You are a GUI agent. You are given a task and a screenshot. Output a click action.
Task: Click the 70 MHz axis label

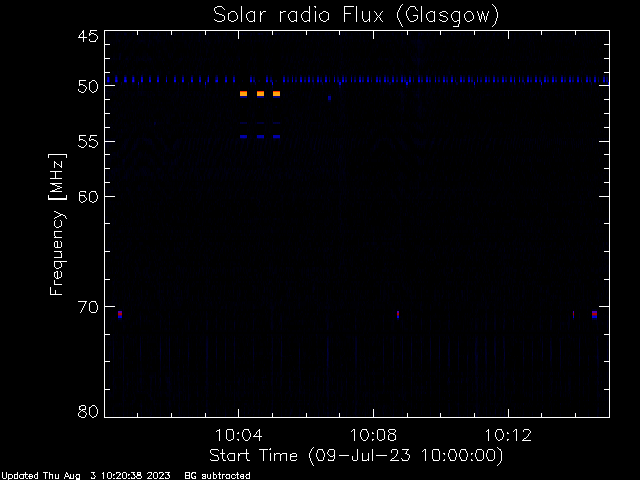88,307
